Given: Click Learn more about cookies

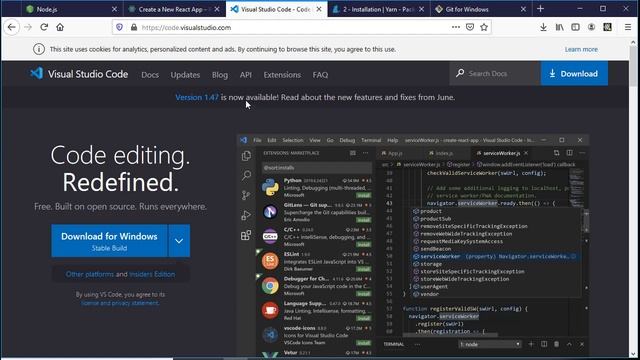Looking at the screenshot, I should (581, 49).
